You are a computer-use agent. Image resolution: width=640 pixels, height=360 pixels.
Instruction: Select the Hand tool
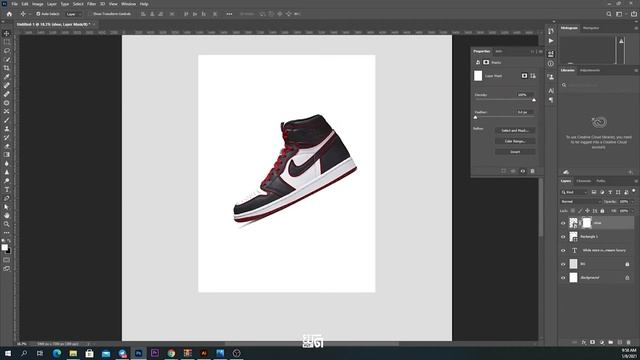click(x=7, y=216)
